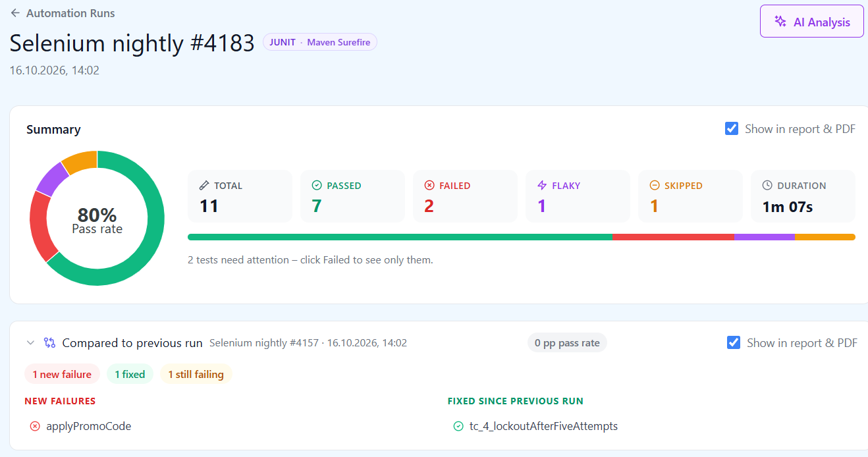Click the orange portion of the result bar
Image resolution: width=868 pixels, height=457 pixels.
click(x=825, y=237)
